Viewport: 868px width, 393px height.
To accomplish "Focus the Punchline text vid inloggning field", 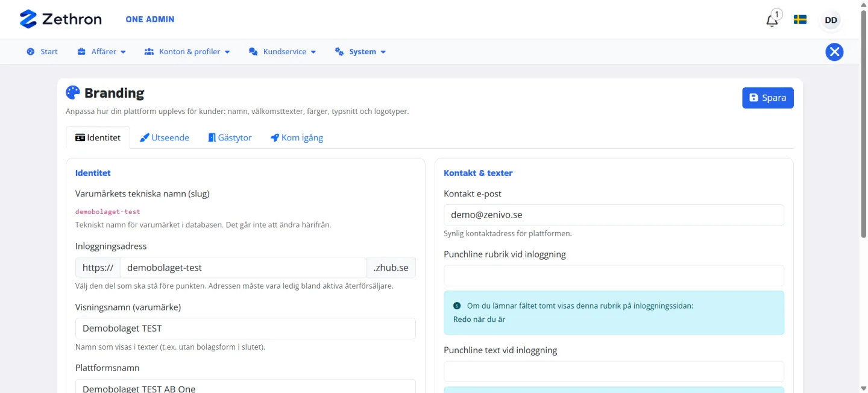I will pyautogui.click(x=614, y=371).
